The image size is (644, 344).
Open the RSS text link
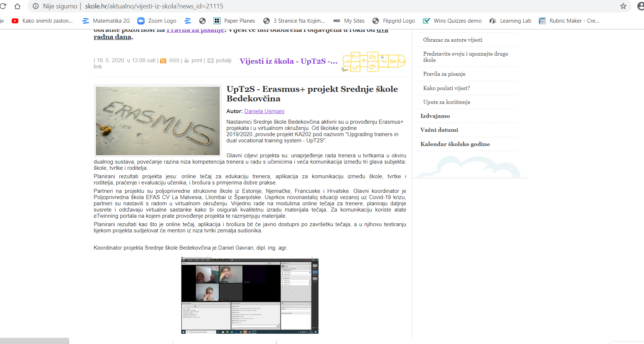coord(174,60)
